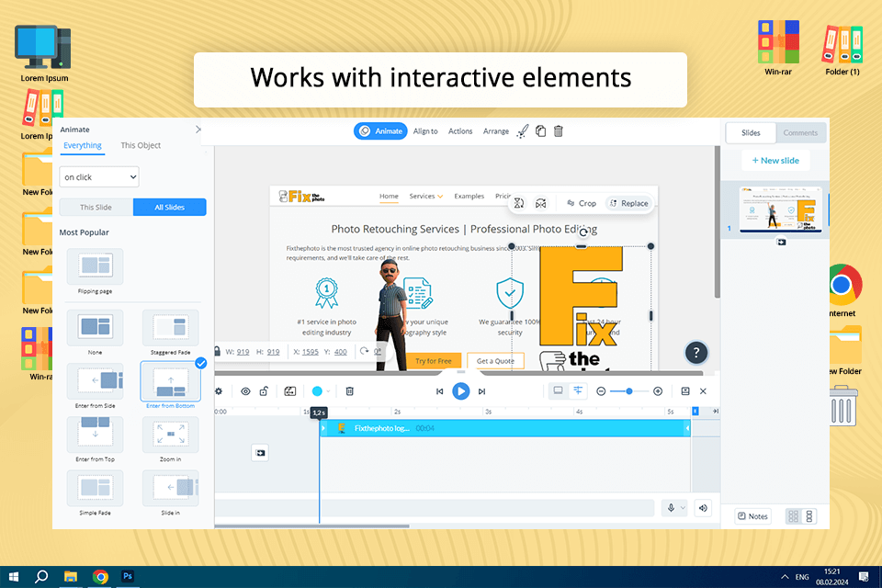Open timeline settings gear icon

point(219,391)
